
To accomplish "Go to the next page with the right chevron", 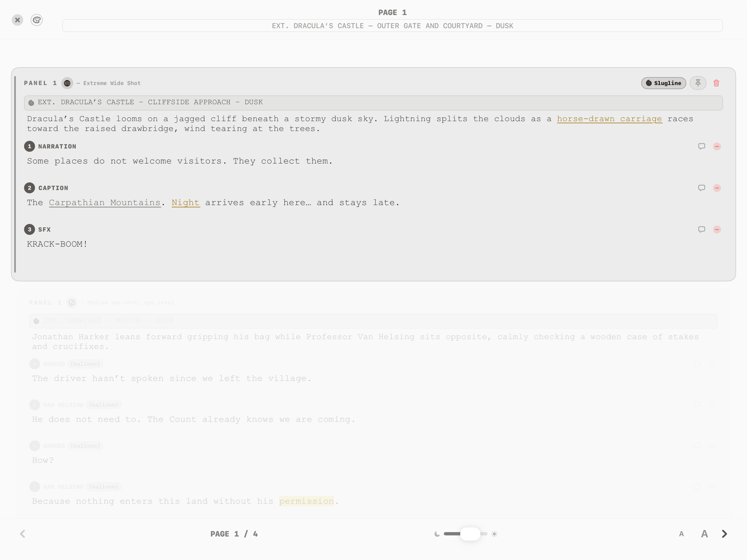I will point(724,534).
